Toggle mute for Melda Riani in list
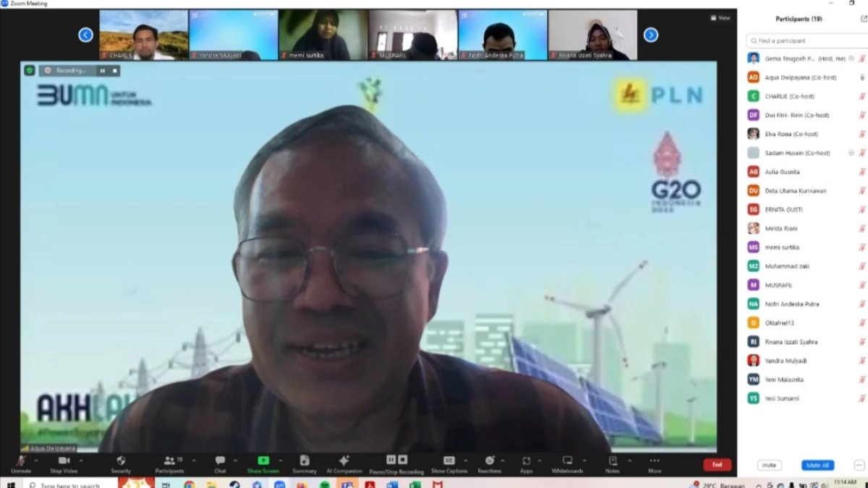868x488 pixels. point(861,228)
